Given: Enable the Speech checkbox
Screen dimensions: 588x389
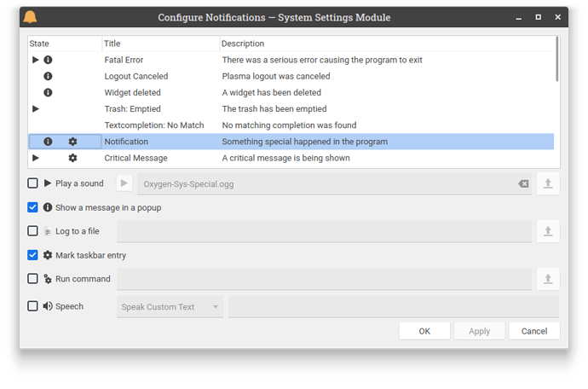Looking at the screenshot, I should (x=32, y=306).
